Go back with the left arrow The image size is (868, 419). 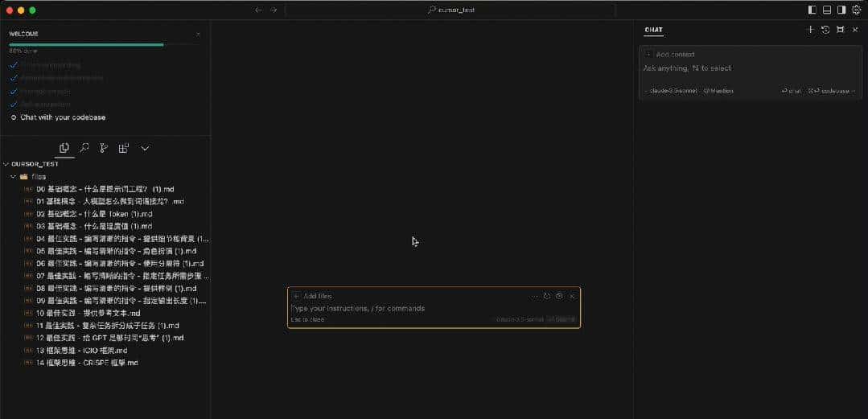[x=258, y=10]
